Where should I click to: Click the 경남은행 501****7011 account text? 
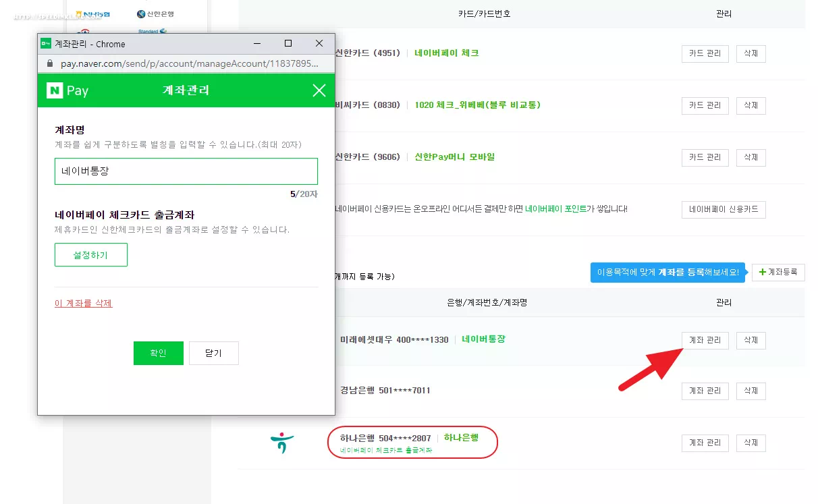[x=385, y=390]
